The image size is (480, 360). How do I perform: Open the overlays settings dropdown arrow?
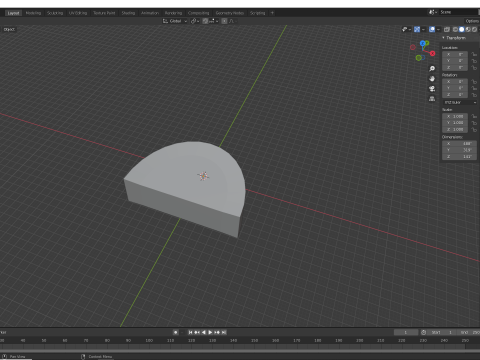coord(438,29)
